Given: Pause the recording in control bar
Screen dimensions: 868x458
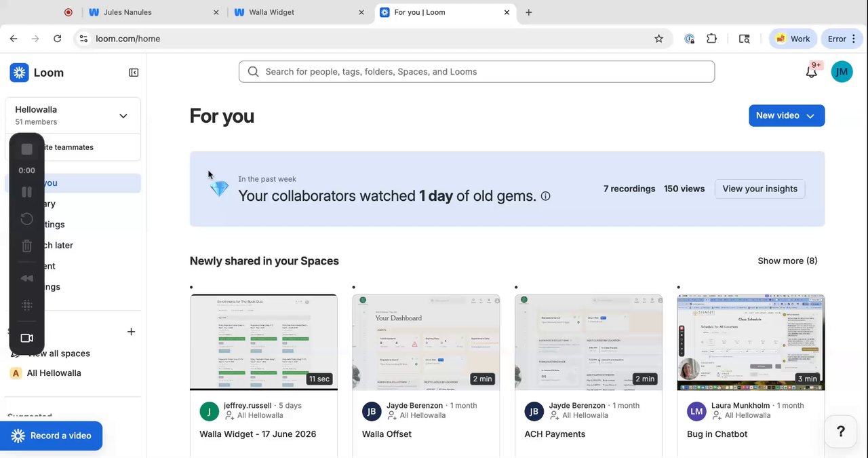Looking at the screenshot, I should [x=27, y=192].
